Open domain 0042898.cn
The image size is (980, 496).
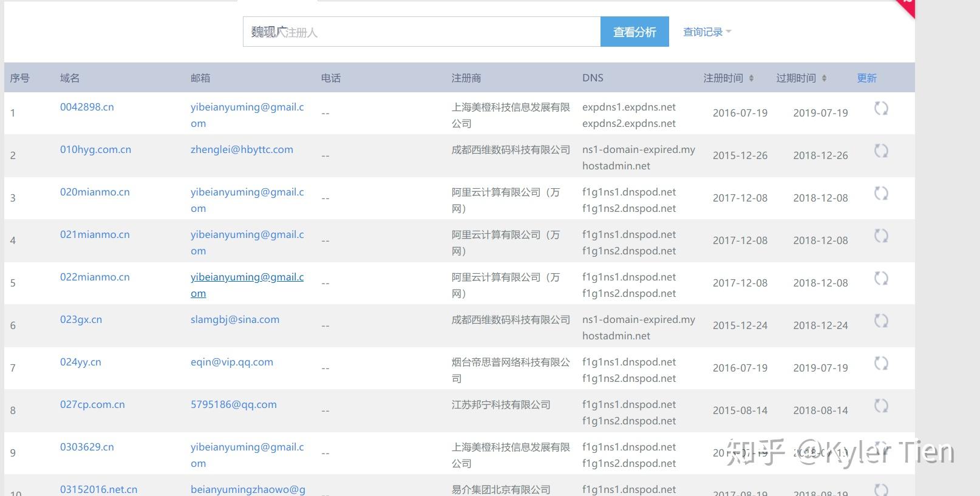click(87, 107)
